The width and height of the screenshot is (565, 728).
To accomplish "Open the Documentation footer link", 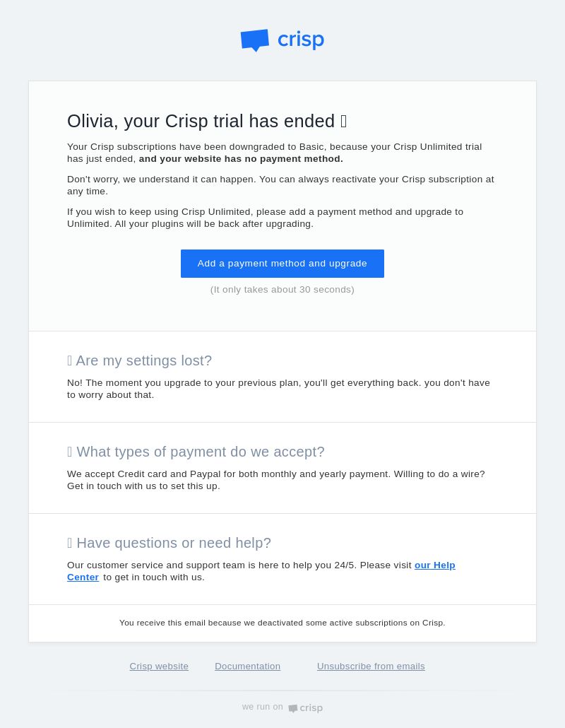I will click(248, 667).
